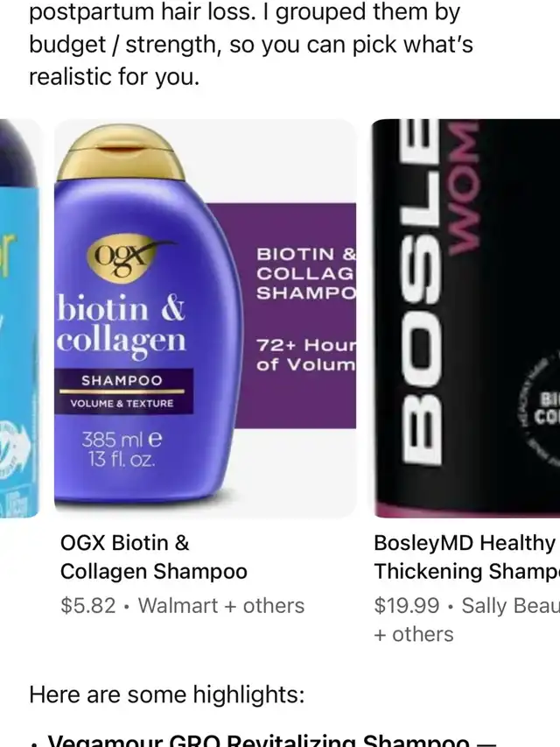The height and width of the screenshot is (747, 560).
Task: Open BosleyMD Healthy Thickening Shampoo title
Action: (x=466, y=557)
